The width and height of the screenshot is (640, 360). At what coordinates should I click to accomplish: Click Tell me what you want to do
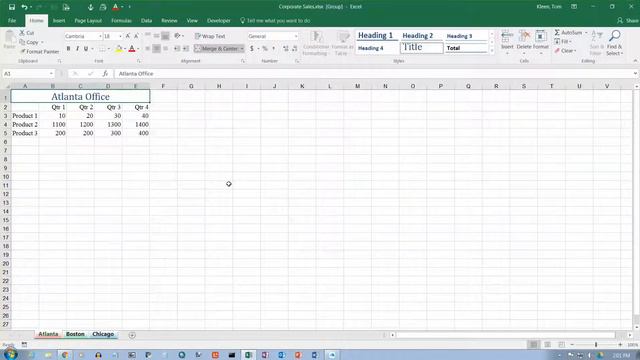276,20
